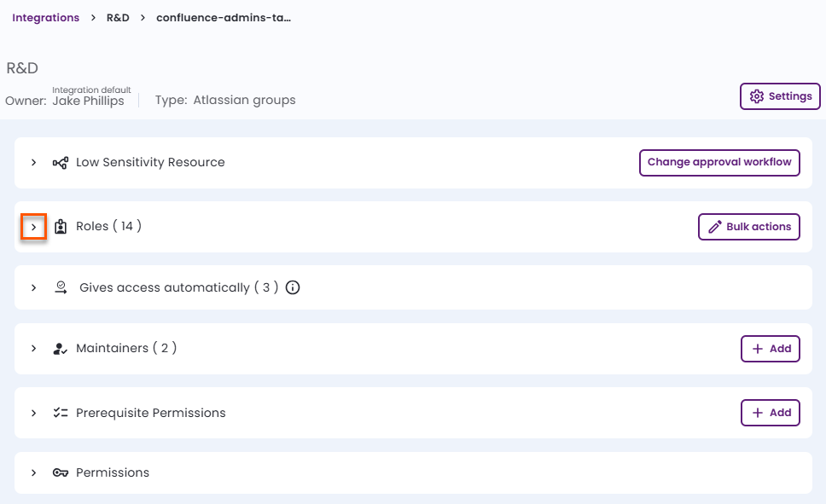Expand the Roles section
Screen dimensions: 826x504
tap(34, 226)
